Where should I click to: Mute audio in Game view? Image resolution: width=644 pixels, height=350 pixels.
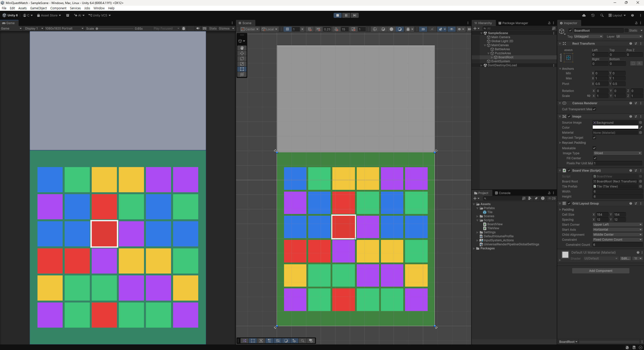(x=198, y=28)
